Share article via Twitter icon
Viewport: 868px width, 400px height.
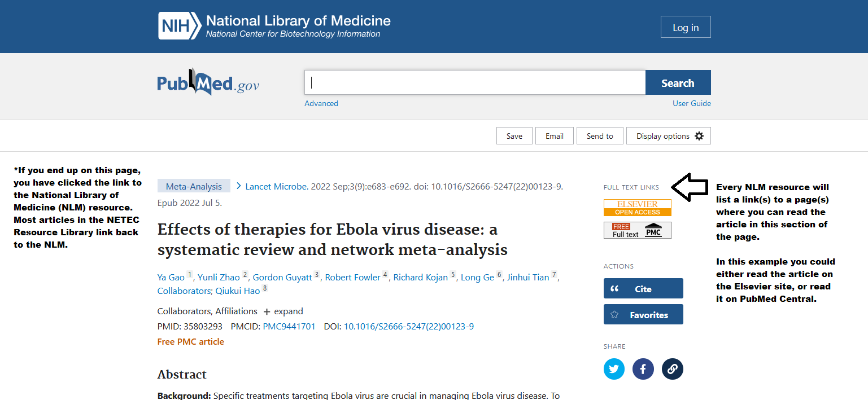coord(614,369)
